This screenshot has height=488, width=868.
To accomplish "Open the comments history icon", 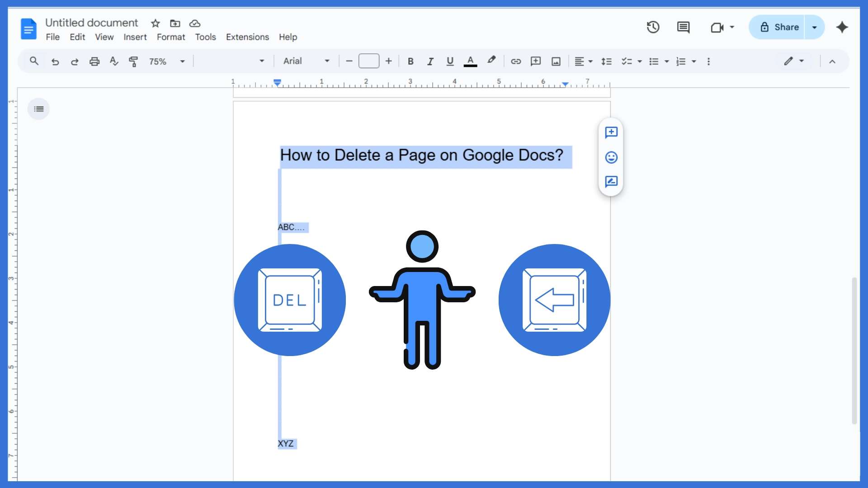I will tap(683, 27).
